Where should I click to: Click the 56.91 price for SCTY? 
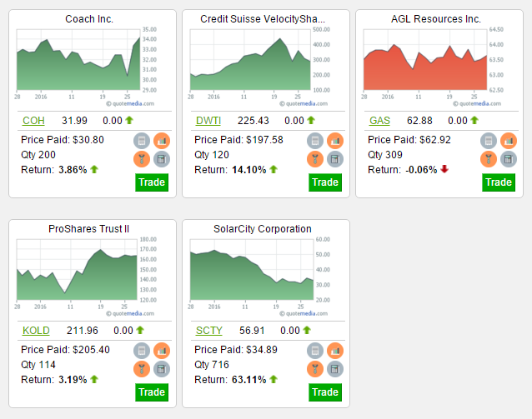click(252, 331)
